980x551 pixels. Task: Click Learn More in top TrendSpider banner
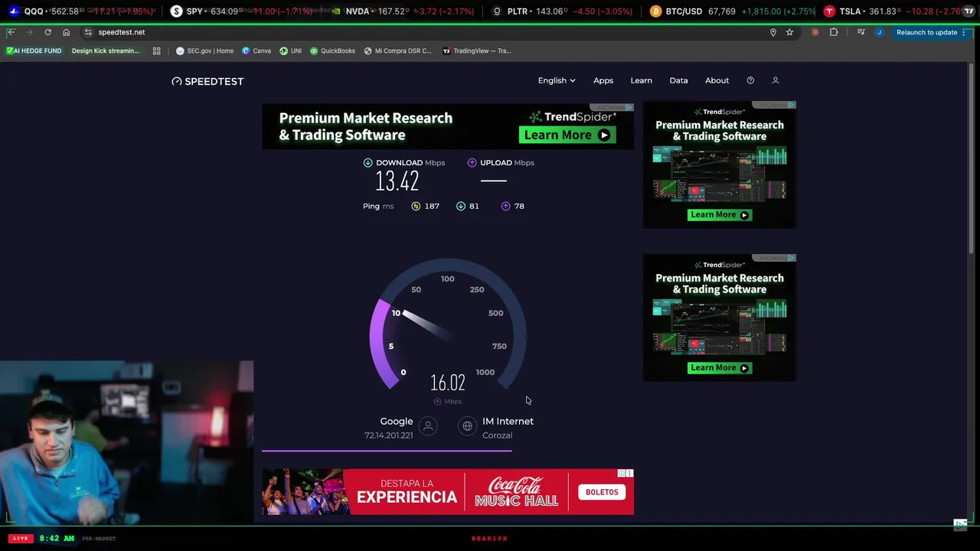pyautogui.click(x=567, y=135)
